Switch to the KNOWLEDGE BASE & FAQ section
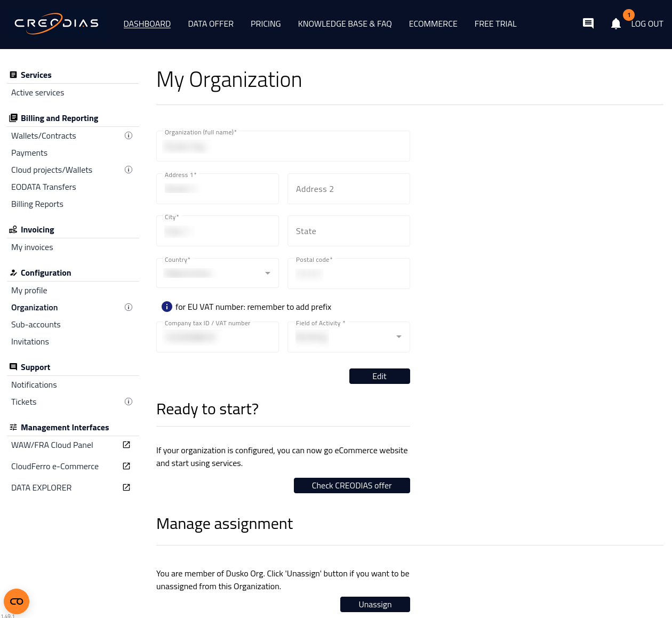This screenshot has width=672, height=618. [x=345, y=23]
